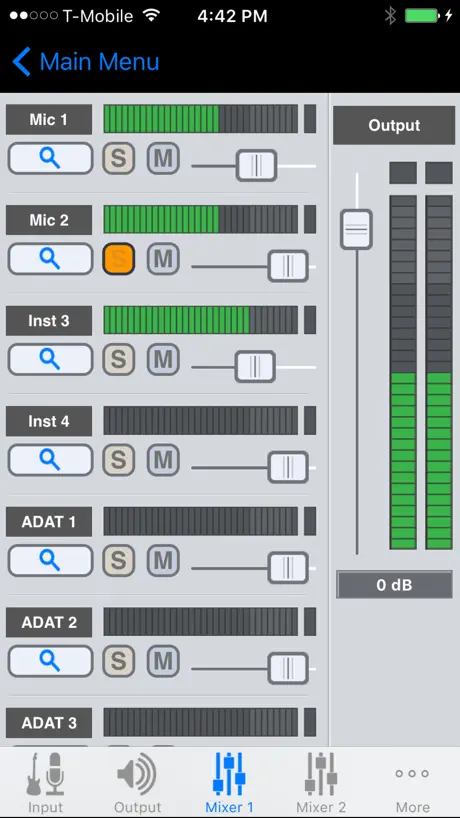The height and width of the screenshot is (818, 460).
Task: Click the 0 dB output level readout
Action: pyautogui.click(x=394, y=585)
